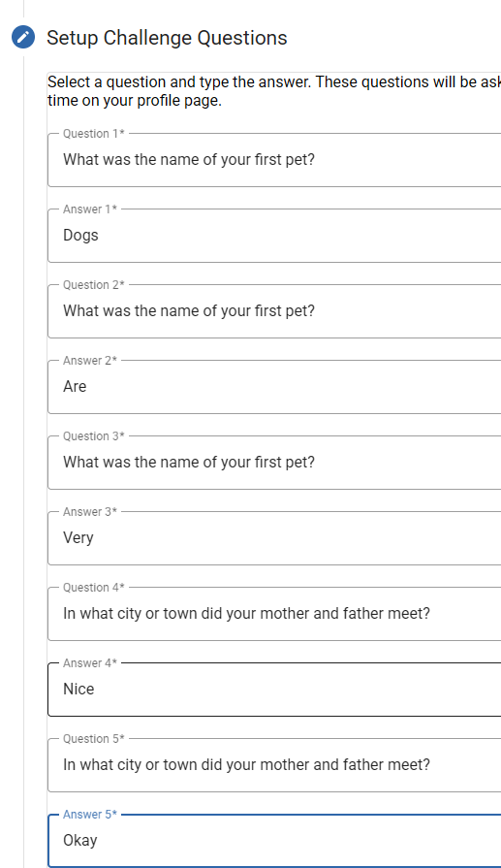Image resolution: width=501 pixels, height=868 pixels.
Task: Select the Answer 2 field containing Are
Action: 274,386
